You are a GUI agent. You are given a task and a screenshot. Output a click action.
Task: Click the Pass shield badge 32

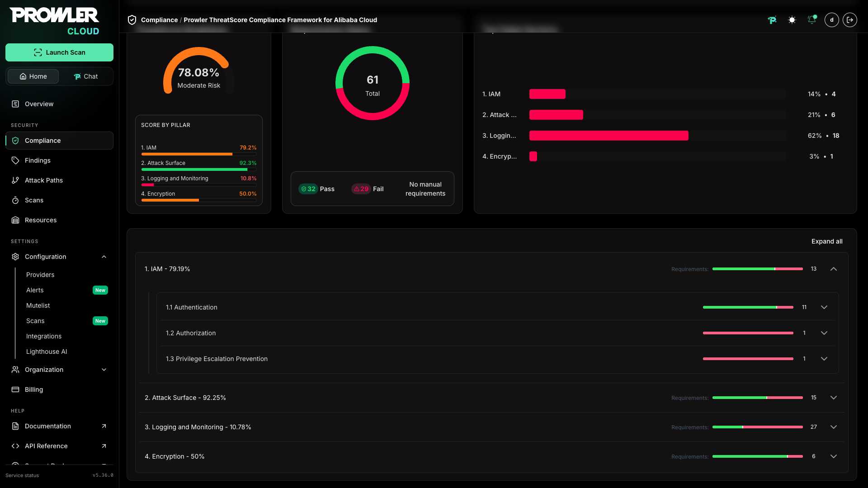pyautogui.click(x=308, y=189)
